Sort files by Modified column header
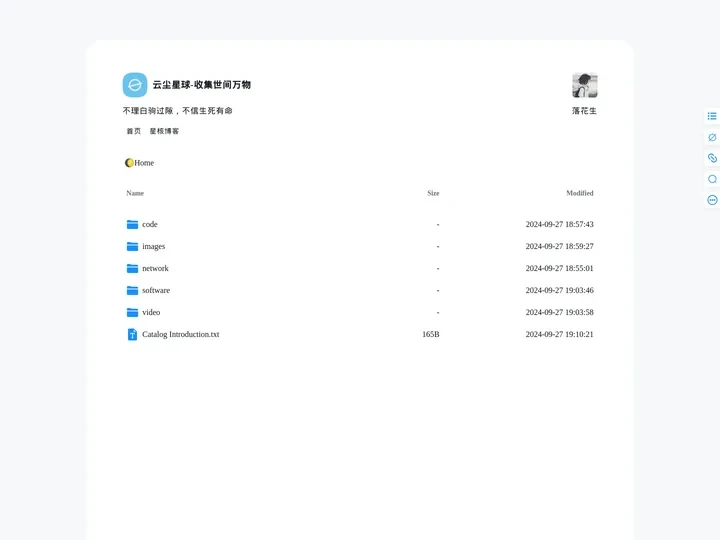 coord(579,193)
